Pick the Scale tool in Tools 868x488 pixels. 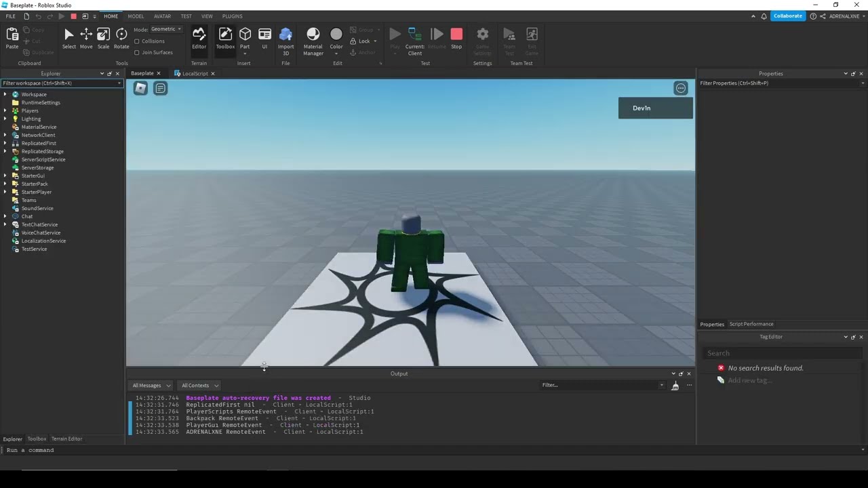[x=103, y=38]
